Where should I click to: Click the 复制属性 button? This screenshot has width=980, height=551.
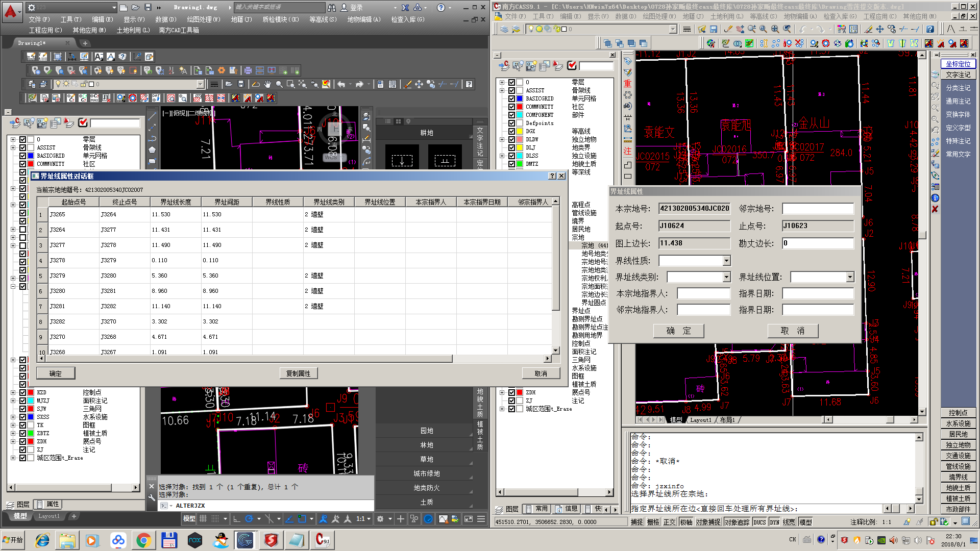pyautogui.click(x=299, y=373)
